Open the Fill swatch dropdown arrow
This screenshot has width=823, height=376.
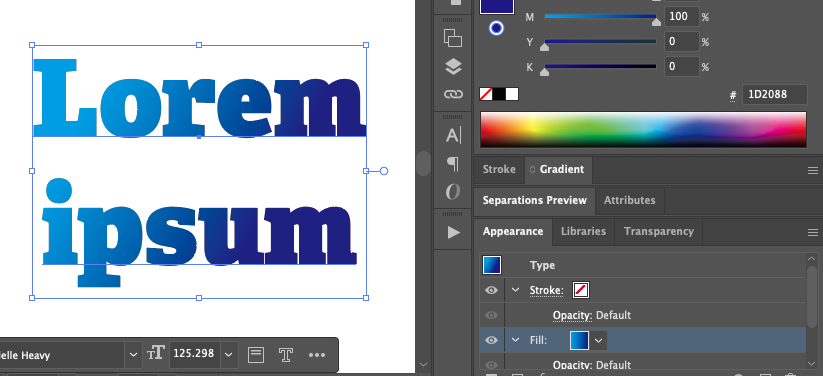point(598,341)
